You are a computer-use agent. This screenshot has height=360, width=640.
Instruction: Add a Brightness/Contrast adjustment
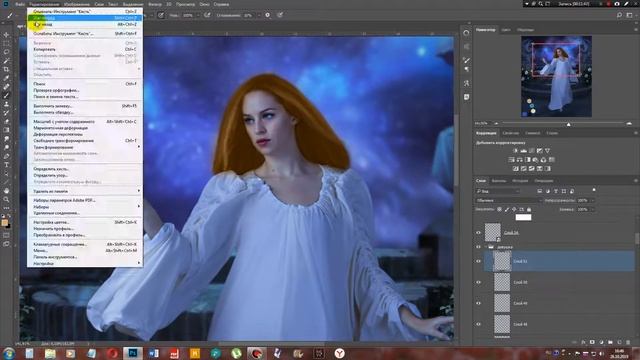(x=515, y=151)
